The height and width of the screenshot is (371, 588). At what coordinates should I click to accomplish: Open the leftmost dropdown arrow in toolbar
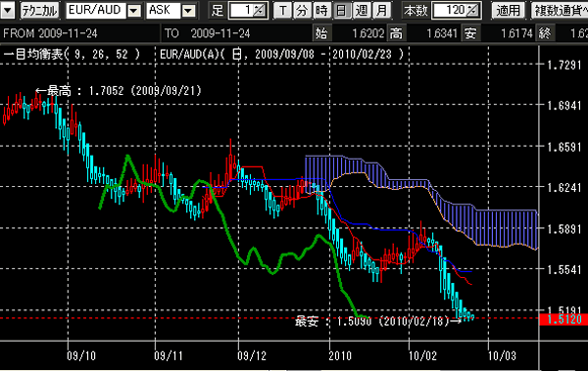(x=7, y=11)
